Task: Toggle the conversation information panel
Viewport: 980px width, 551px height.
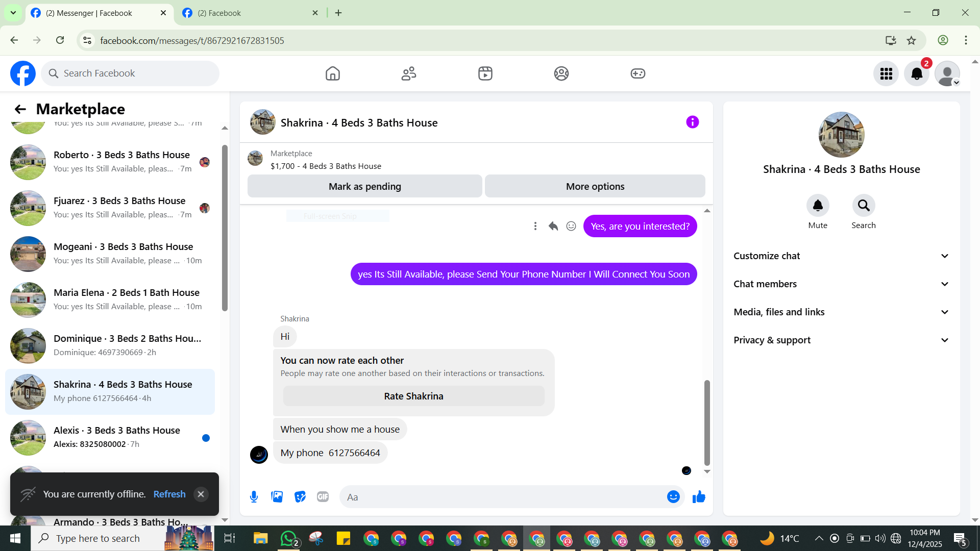Action: tap(692, 122)
